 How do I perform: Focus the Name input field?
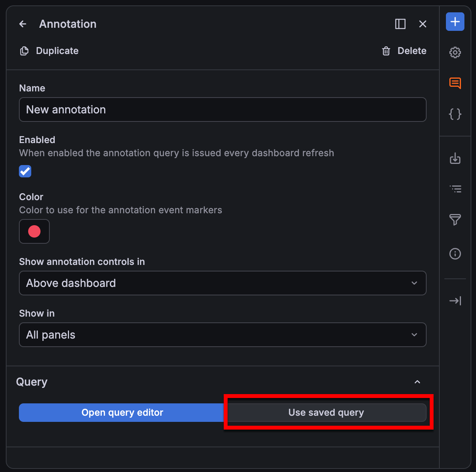click(223, 110)
